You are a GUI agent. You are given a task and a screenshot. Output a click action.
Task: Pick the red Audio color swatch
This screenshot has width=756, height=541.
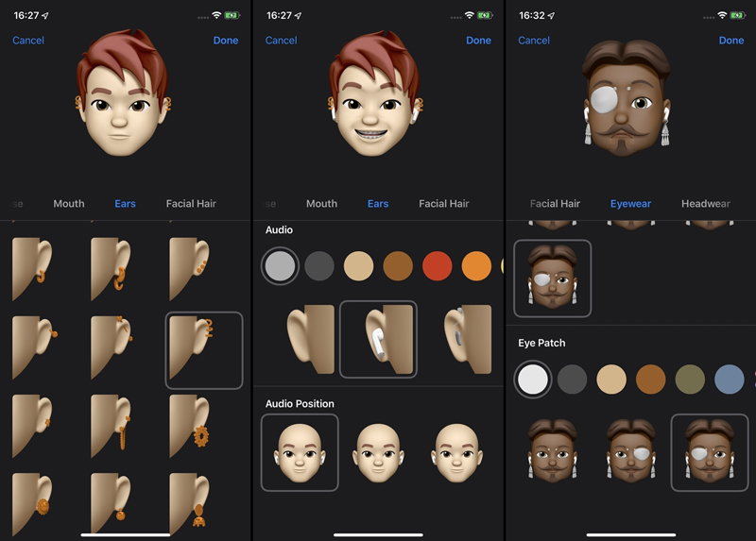point(438,266)
